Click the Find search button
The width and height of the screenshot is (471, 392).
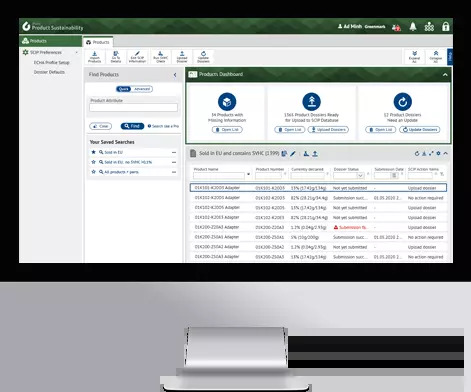click(x=132, y=126)
